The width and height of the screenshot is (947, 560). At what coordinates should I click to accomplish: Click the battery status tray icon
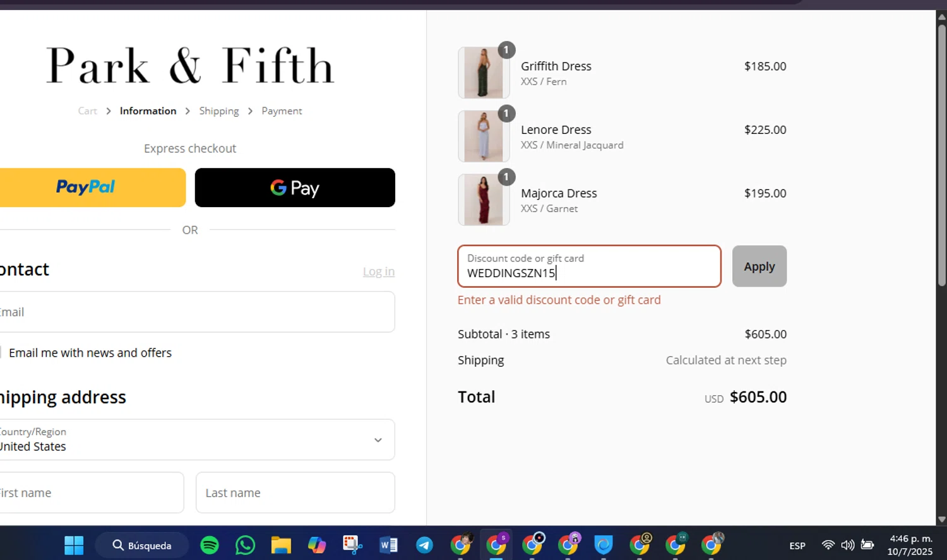pyautogui.click(x=867, y=545)
